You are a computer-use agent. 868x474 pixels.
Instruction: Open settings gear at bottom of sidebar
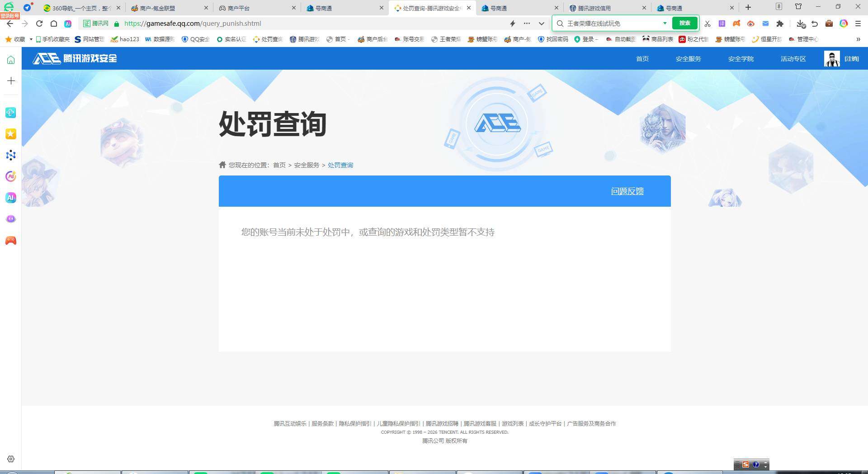pyautogui.click(x=10, y=459)
